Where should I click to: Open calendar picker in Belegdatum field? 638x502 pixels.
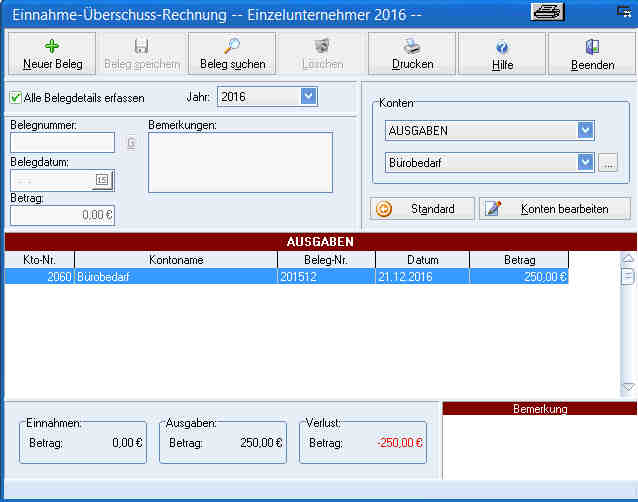[102, 180]
